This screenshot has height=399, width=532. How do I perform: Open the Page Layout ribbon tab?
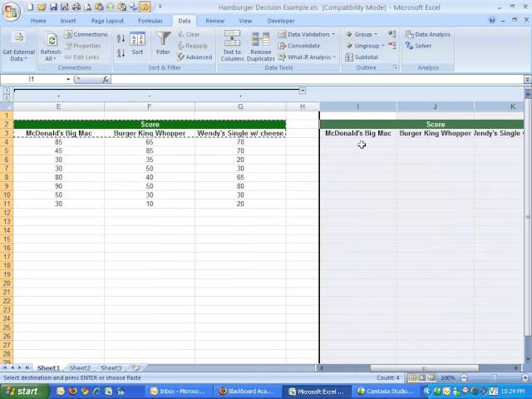click(107, 21)
